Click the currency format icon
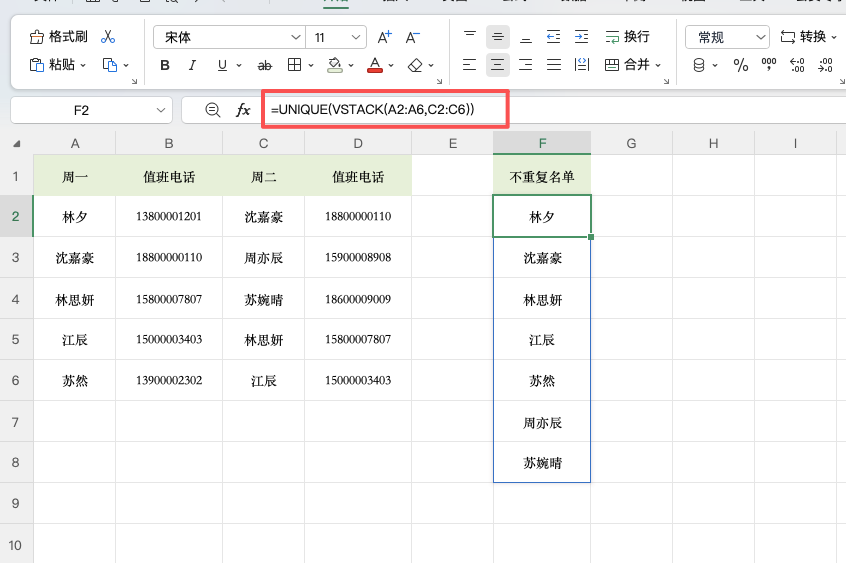 (699, 65)
